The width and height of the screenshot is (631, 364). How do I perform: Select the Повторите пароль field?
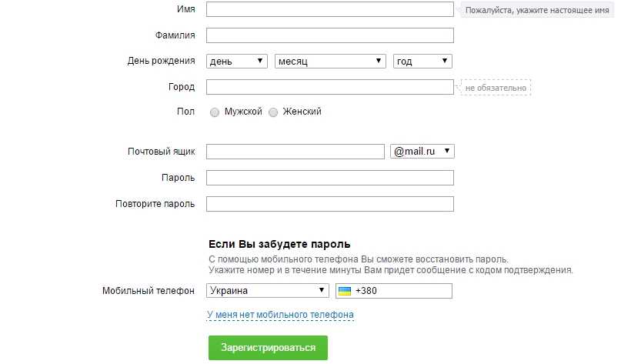point(330,204)
